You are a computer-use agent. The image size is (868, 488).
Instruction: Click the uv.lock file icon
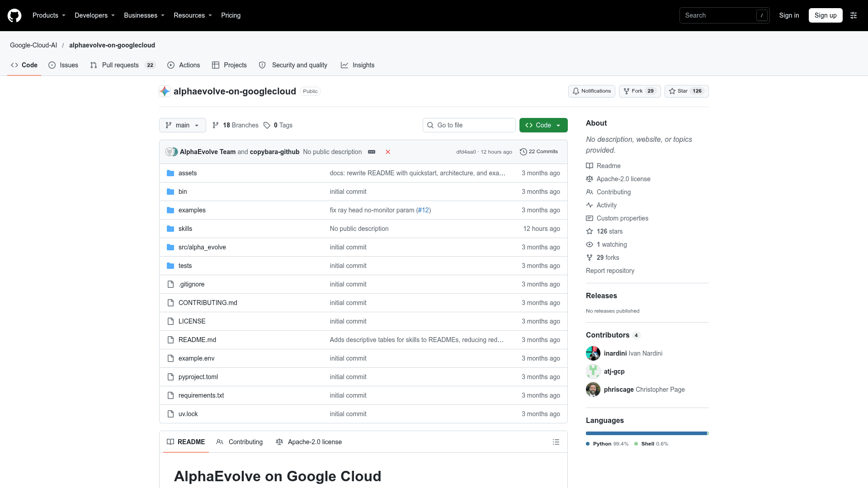pos(170,414)
